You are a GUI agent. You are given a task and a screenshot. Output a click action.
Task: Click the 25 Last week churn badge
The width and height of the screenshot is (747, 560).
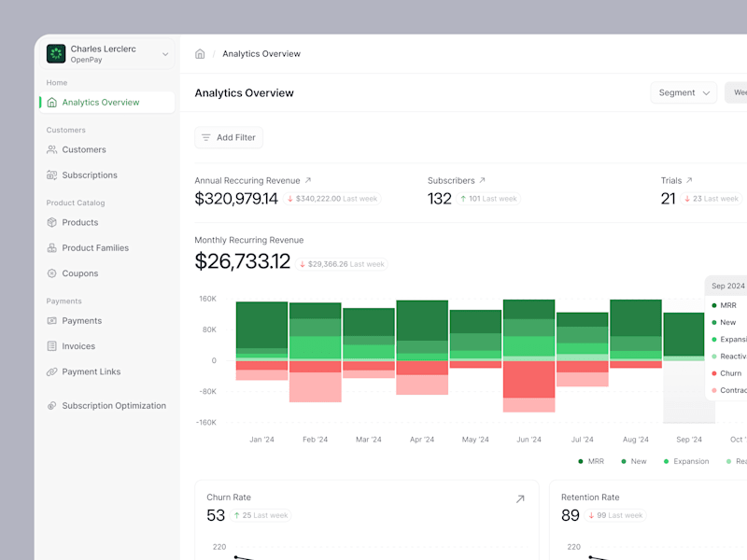(x=261, y=515)
